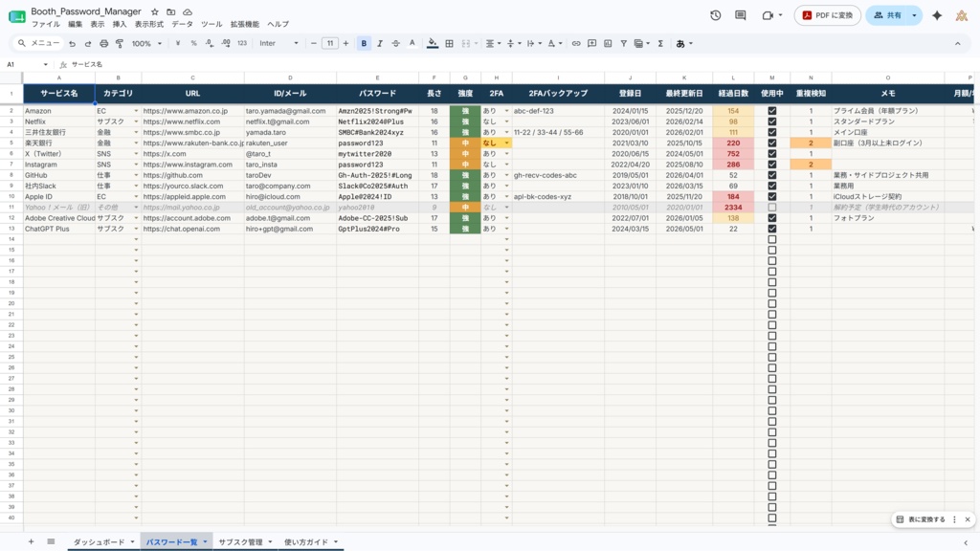
Task: Click the 共有 share button
Action: tap(887, 15)
